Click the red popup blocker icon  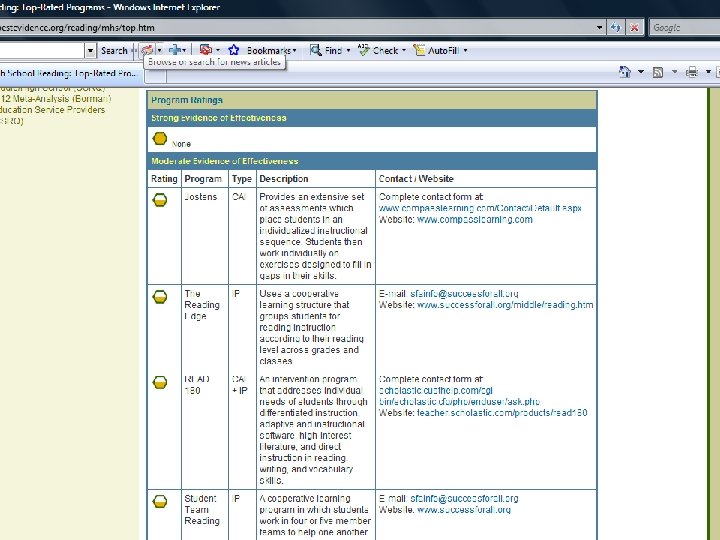(206, 50)
